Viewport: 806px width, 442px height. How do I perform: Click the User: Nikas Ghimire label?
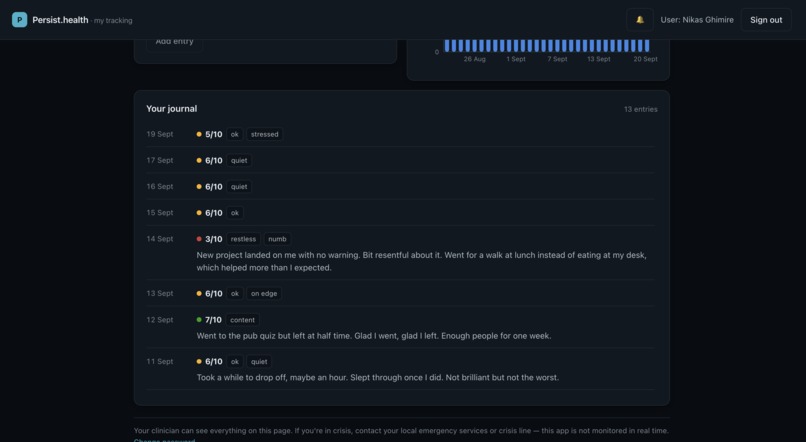click(697, 20)
